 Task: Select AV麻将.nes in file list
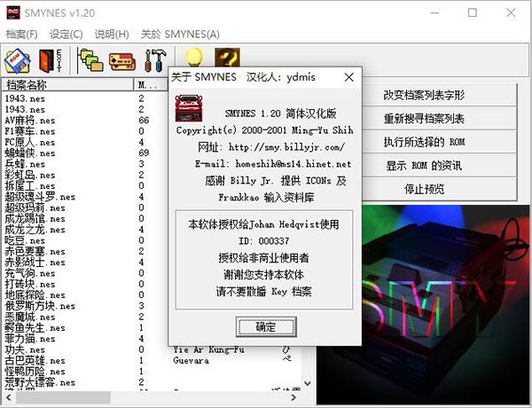(30, 120)
